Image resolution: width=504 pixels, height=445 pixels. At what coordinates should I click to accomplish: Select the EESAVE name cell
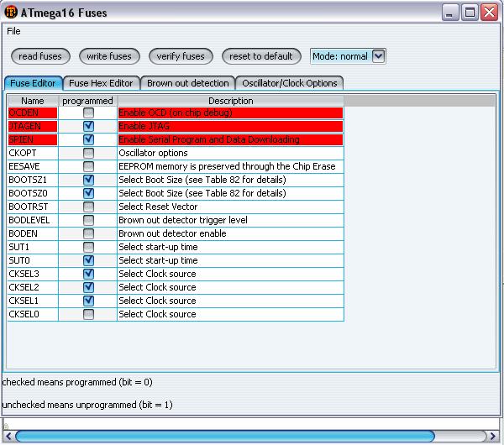click(33, 166)
